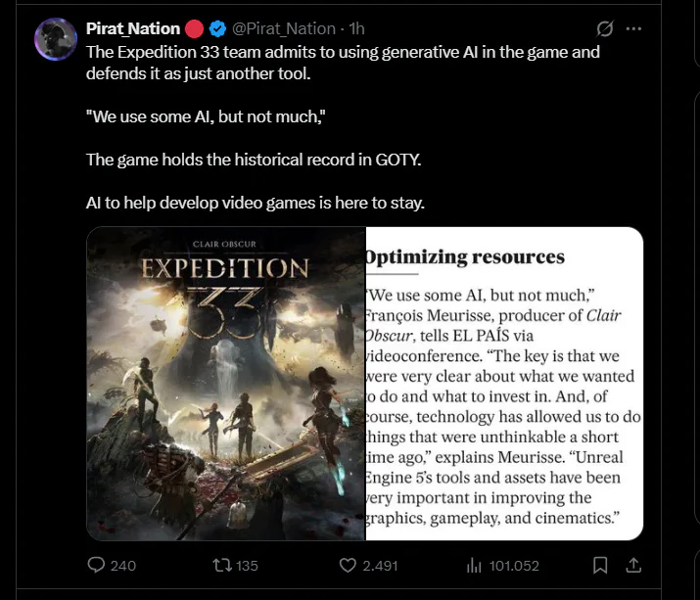700x600 pixels.
Task: Open the three-dot more options menu
Action: (x=633, y=28)
